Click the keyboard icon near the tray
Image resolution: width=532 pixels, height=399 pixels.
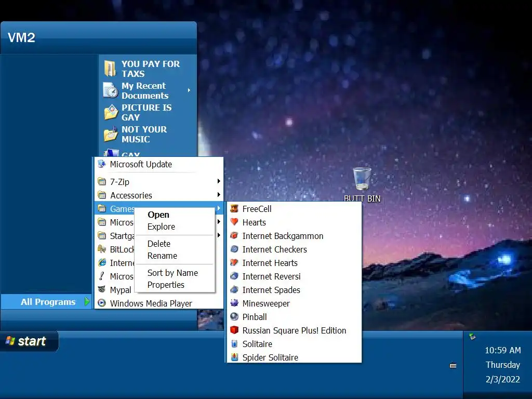pos(453,365)
